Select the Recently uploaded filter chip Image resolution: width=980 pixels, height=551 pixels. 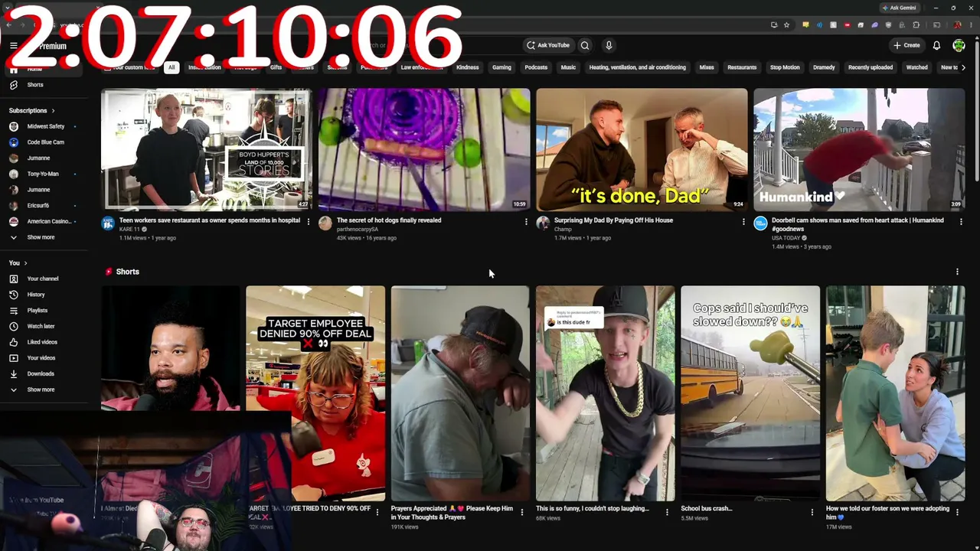pyautogui.click(x=871, y=67)
